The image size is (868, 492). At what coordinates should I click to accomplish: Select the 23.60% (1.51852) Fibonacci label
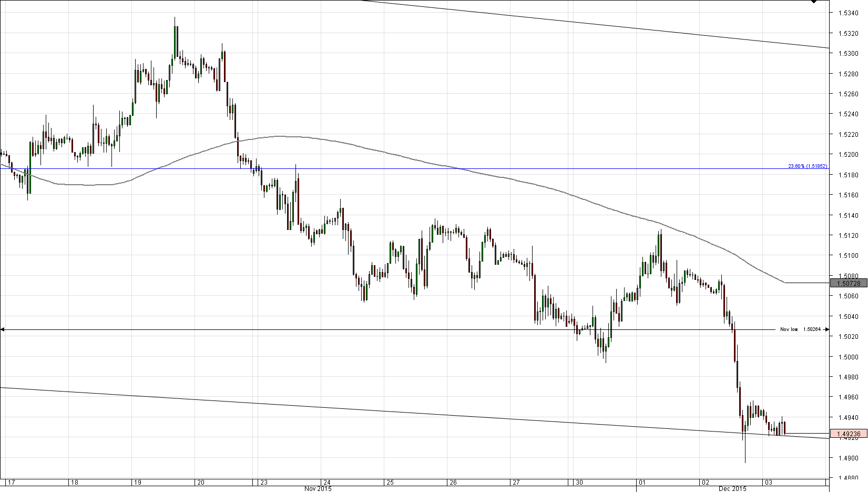pyautogui.click(x=808, y=166)
